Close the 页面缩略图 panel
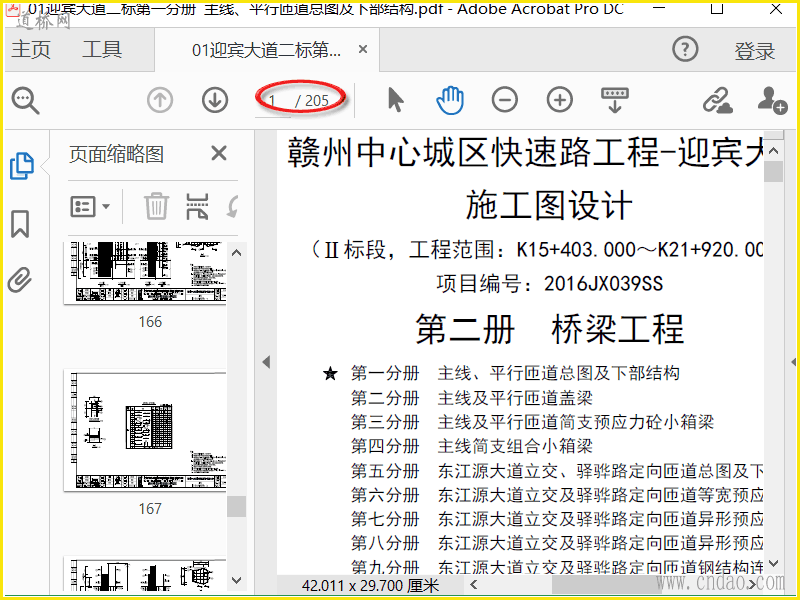800x600 pixels. coord(219,153)
